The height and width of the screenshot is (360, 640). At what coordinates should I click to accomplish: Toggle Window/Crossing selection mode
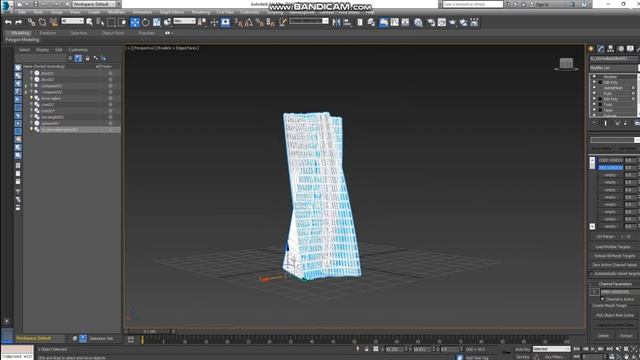(122, 22)
